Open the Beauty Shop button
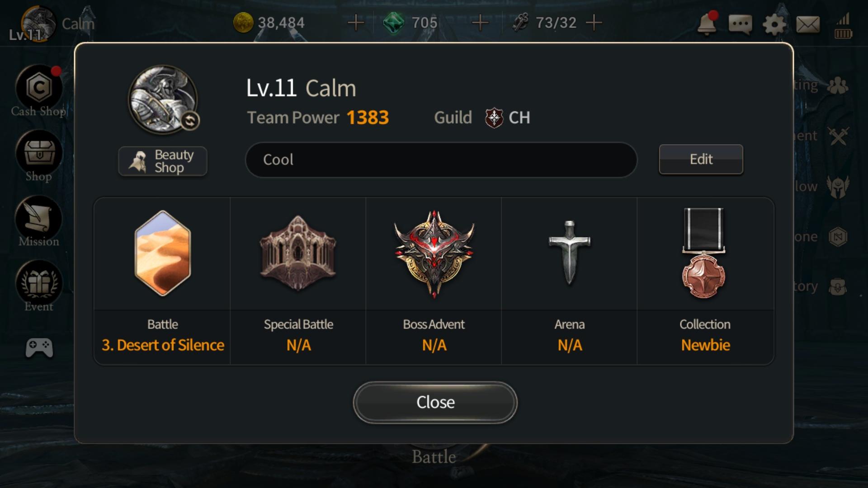Screen dimensions: 868x488 click(163, 161)
